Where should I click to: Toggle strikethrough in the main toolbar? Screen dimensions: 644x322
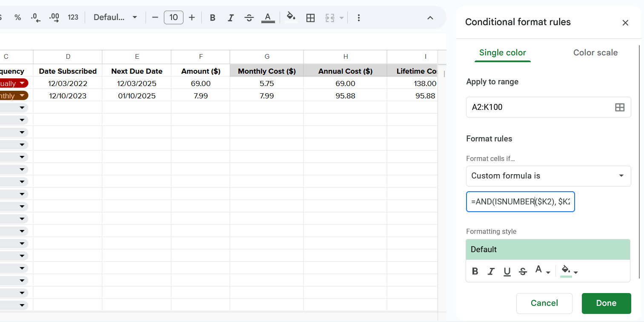coord(249,17)
